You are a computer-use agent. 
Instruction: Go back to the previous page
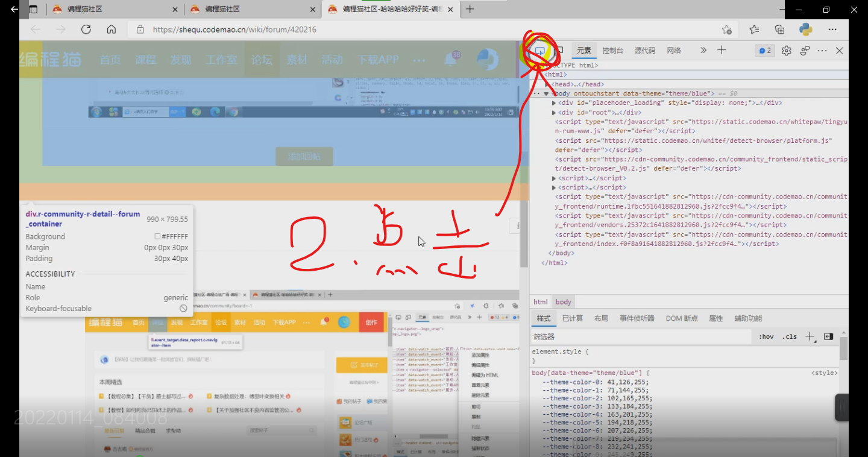point(36,30)
